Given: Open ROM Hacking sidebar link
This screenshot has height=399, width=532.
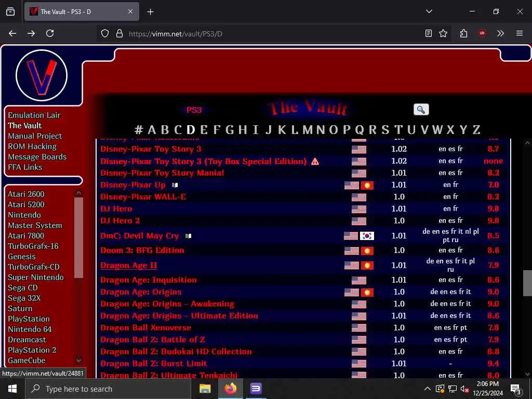Looking at the screenshot, I should coord(32,147).
